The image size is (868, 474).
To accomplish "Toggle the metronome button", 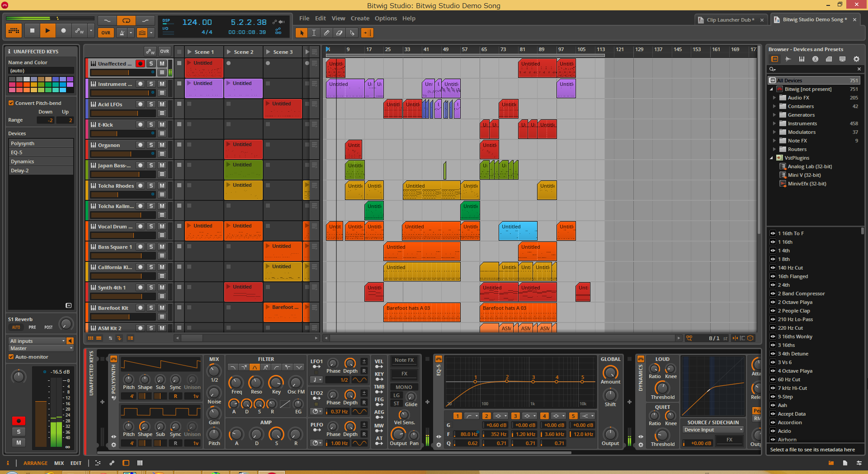I will (x=122, y=33).
